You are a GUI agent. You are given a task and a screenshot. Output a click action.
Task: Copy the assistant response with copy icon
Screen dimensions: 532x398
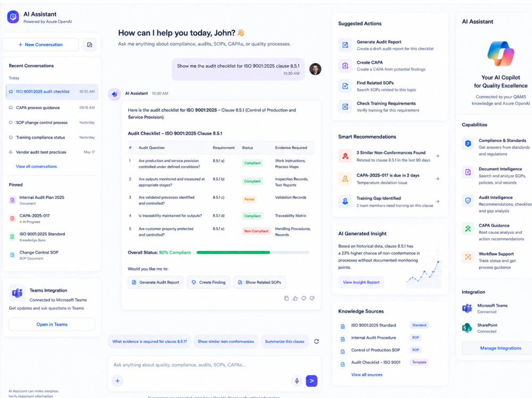(x=286, y=299)
